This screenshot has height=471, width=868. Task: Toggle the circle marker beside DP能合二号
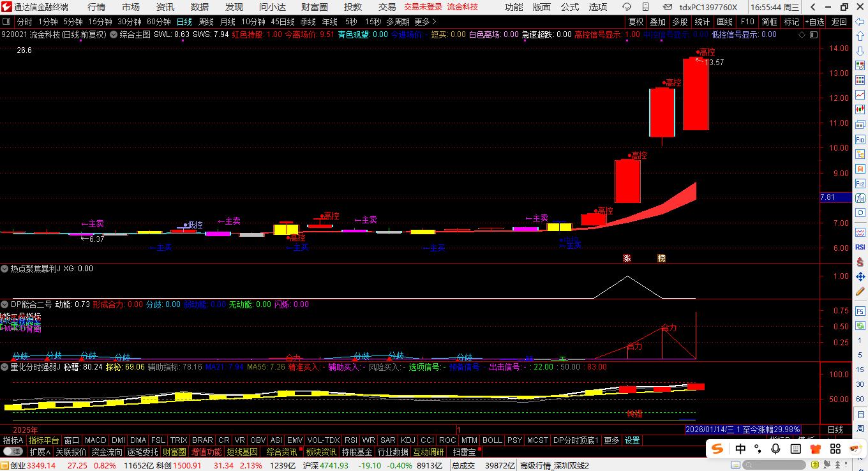5,304
